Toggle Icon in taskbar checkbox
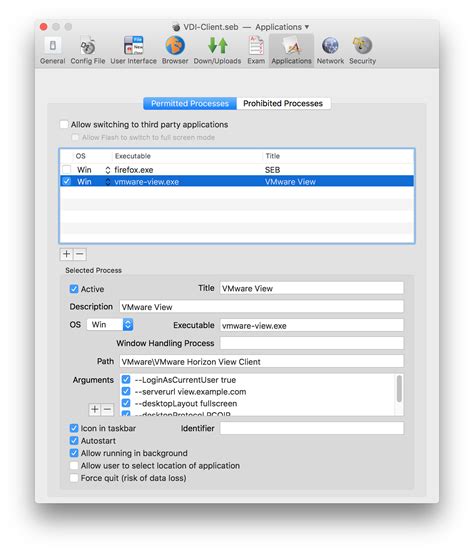Image resolution: width=474 pixels, height=553 pixels. (x=74, y=428)
